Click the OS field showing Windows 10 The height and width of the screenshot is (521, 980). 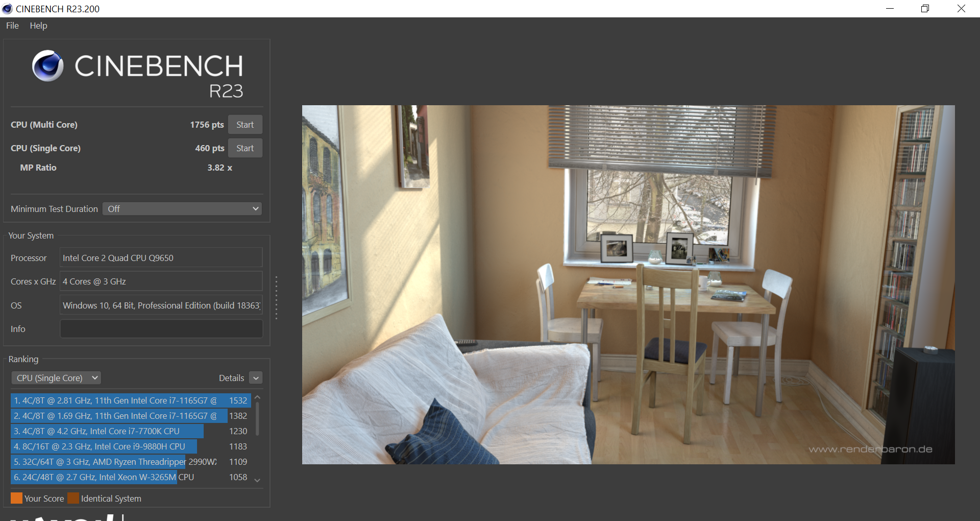[161, 305]
